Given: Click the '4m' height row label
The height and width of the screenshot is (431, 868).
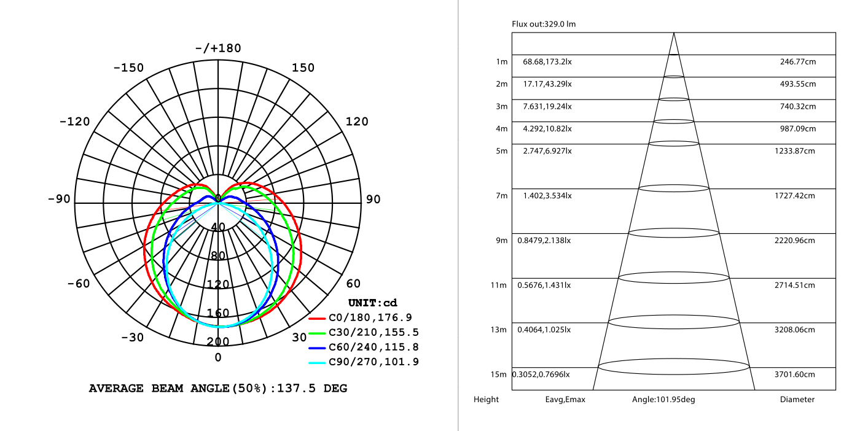Looking at the screenshot, I should point(502,129).
